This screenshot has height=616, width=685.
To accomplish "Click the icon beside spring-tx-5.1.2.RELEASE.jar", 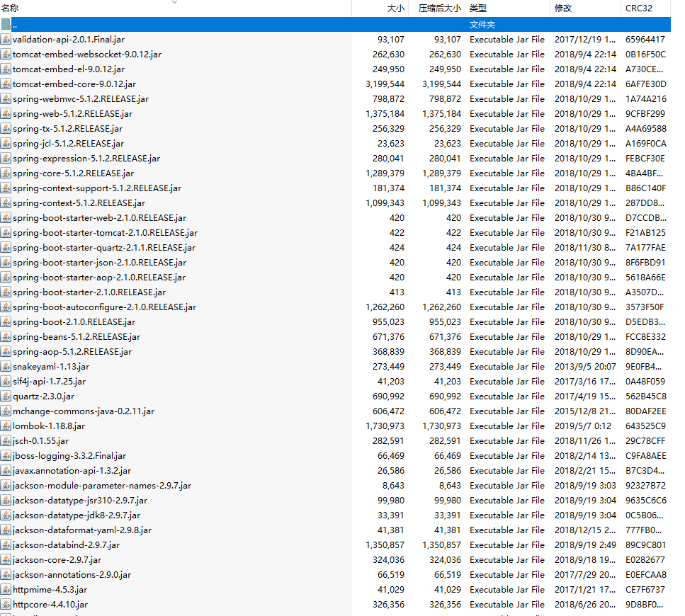I will click(x=6, y=128).
